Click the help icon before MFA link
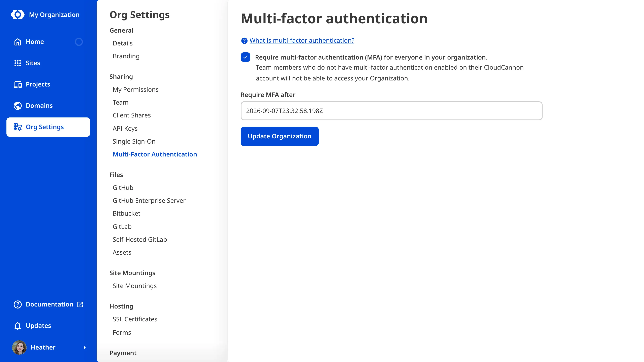The image size is (644, 362). [244, 40]
